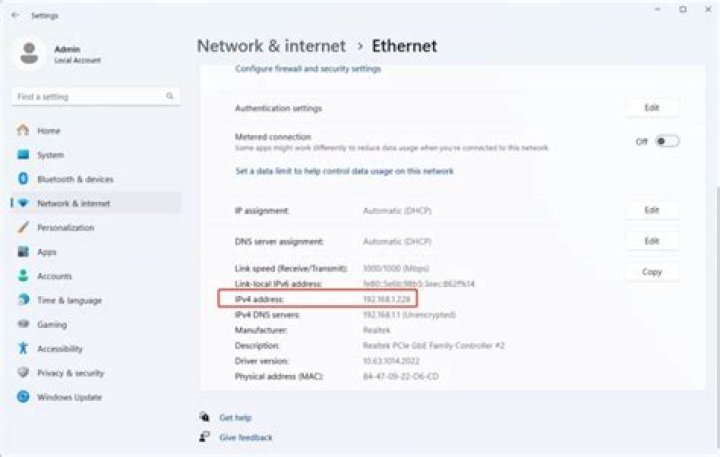
Task: Open the Accessibility figure icon
Action: click(23, 349)
